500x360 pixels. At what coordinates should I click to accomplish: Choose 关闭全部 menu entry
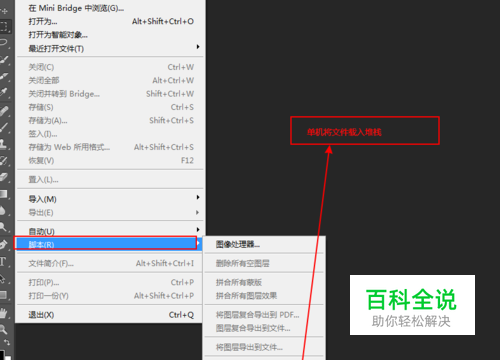click(109, 80)
